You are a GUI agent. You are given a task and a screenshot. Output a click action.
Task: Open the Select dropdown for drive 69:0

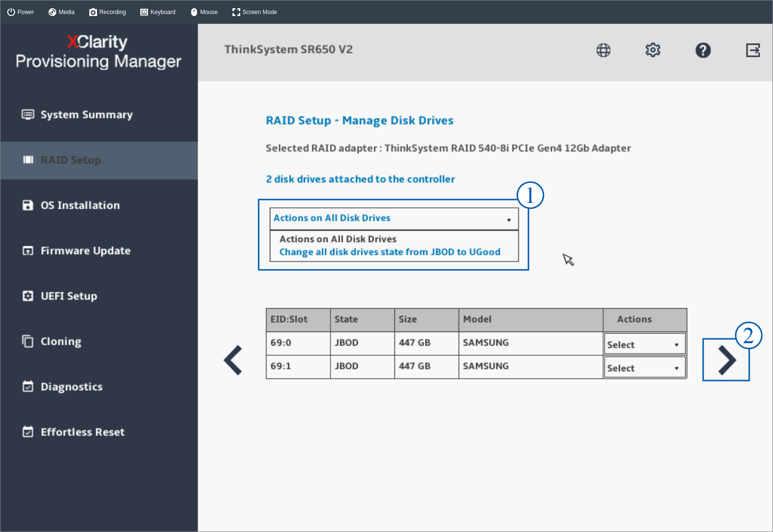pos(644,344)
